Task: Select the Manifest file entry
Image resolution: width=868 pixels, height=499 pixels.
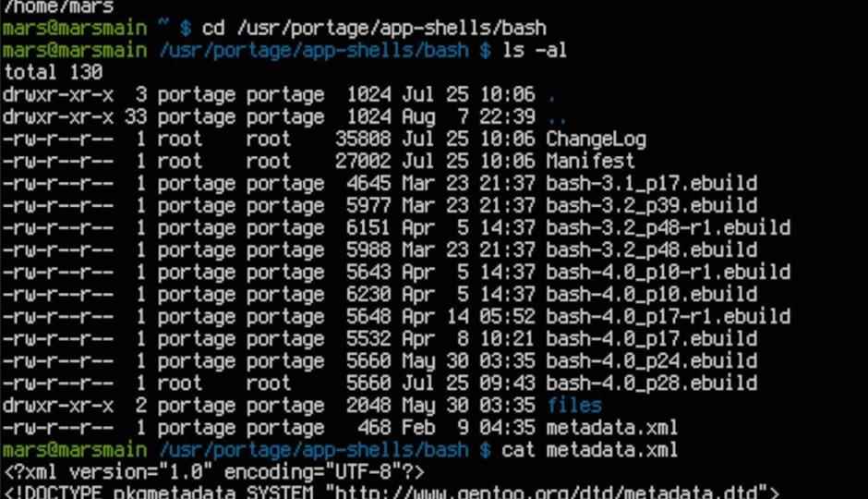Action: [x=590, y=161]
